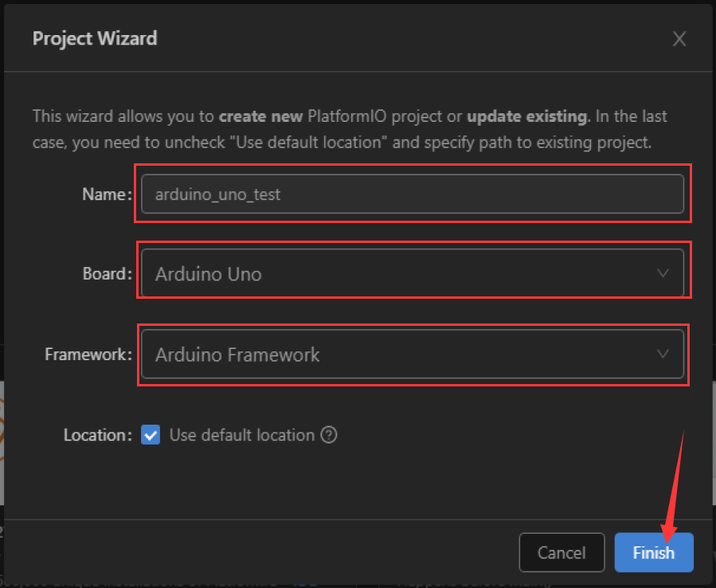Click the Board dropdown's chevron arrow
Screen dimensions: 716x588
tap(663, 272)
